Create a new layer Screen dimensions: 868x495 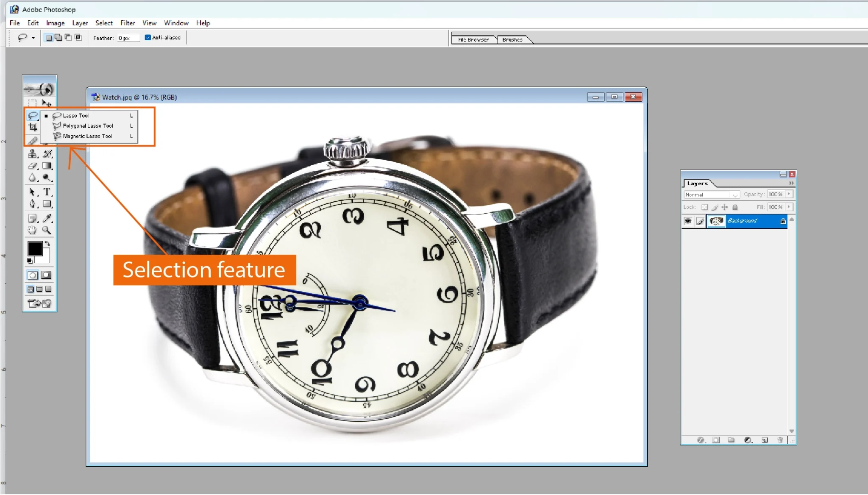point(765,440)
